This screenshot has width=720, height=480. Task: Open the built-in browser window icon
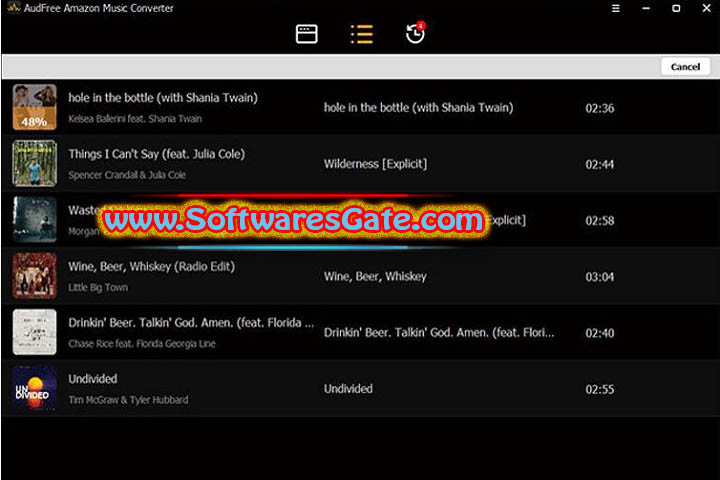point(306,34)
